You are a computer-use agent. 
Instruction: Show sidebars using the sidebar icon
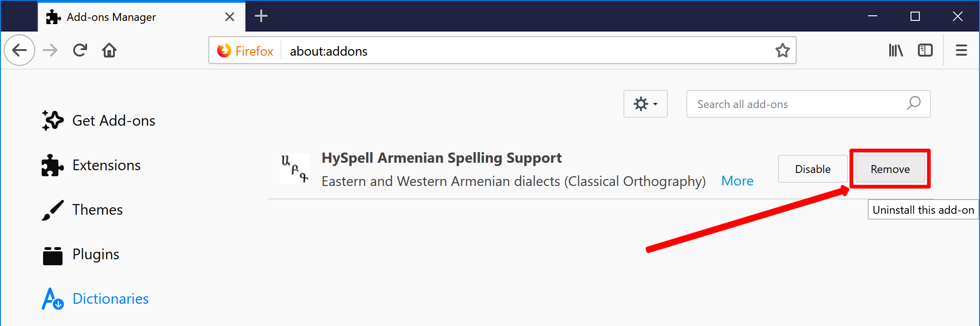pos(925,50)
